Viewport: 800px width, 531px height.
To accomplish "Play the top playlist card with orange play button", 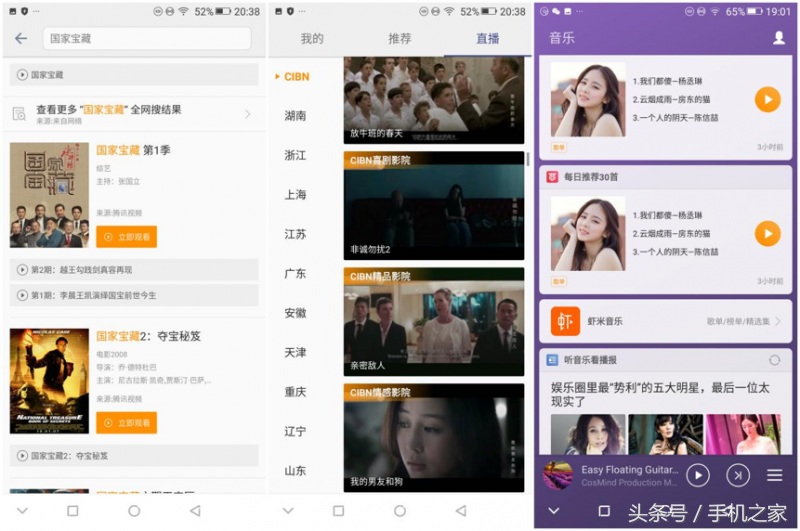I will [x=768, y=99].
